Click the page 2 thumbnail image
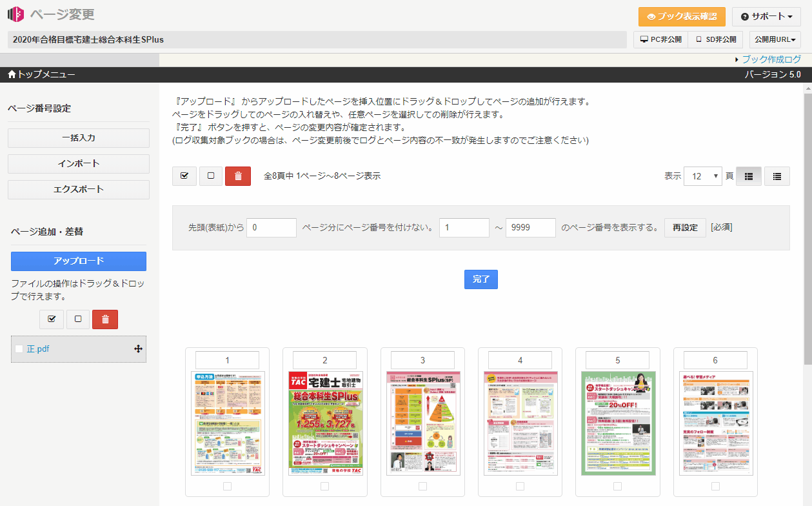Screen dimensions: 812x506 [325, 423]
